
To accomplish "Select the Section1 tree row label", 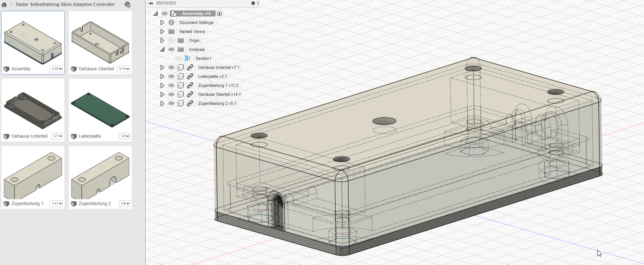I will click(203, 58).
